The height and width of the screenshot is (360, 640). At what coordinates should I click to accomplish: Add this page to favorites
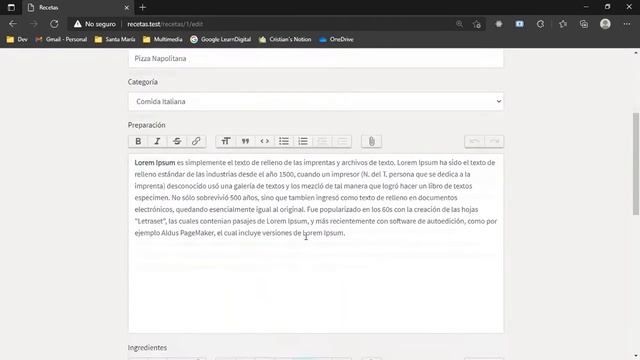[x=477, y=24]
